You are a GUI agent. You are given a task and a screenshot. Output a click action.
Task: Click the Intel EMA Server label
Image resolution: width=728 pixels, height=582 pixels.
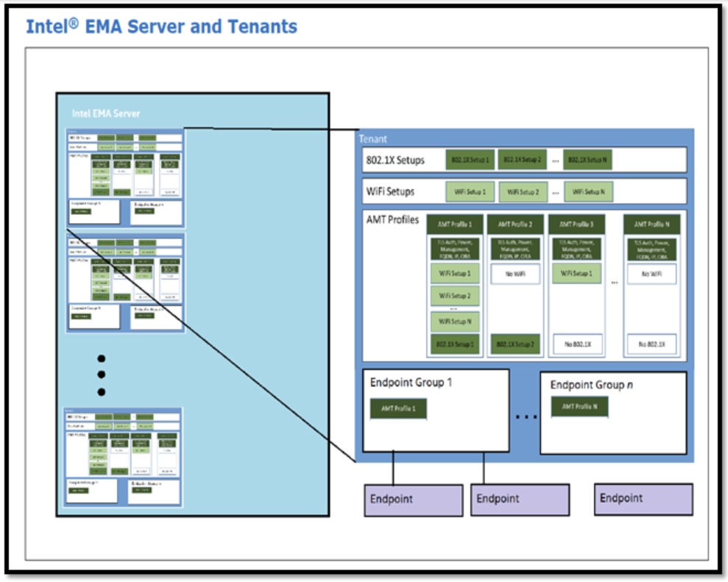105,113
